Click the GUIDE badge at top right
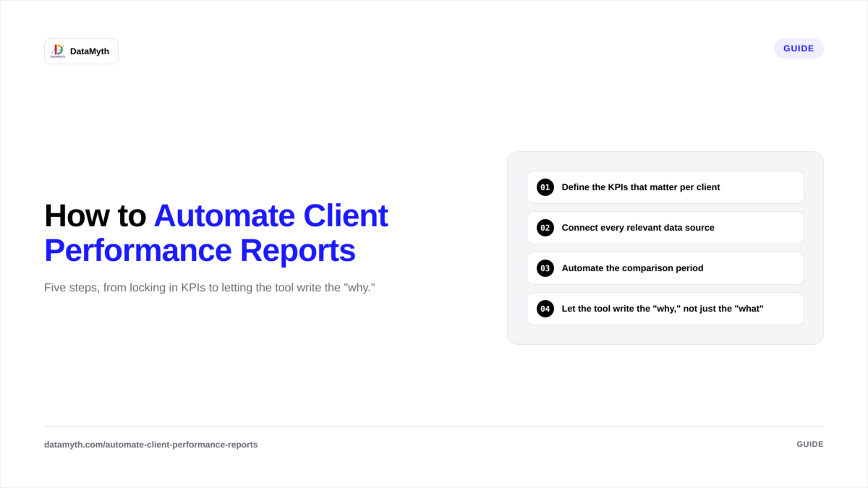The width and height of the screenshot is (868, 488). [799, 48]
